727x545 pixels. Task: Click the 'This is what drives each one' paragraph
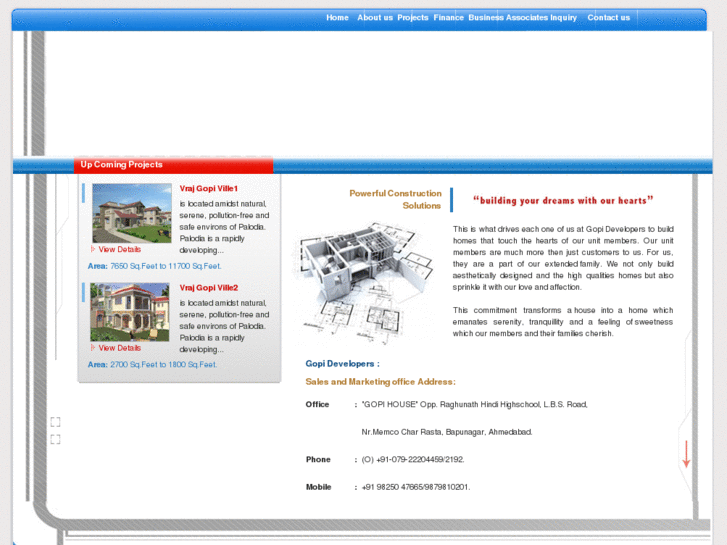click(563, 258)
